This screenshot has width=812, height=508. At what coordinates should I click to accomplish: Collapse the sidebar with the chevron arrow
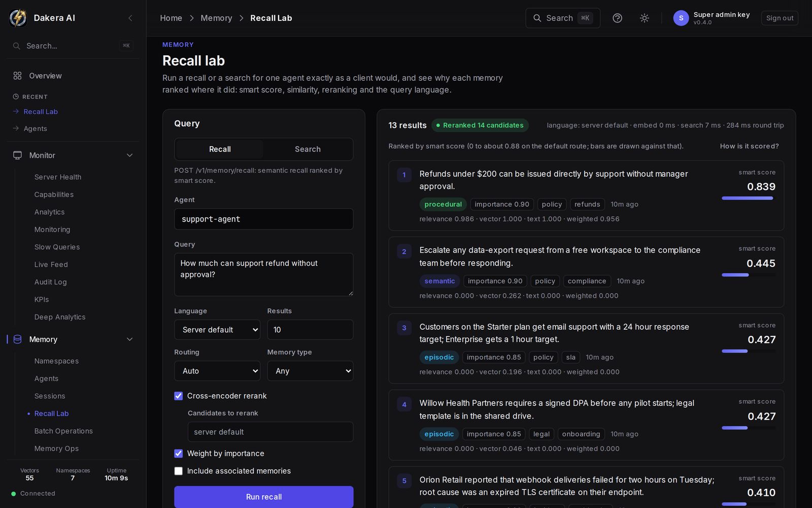(130, 18)
